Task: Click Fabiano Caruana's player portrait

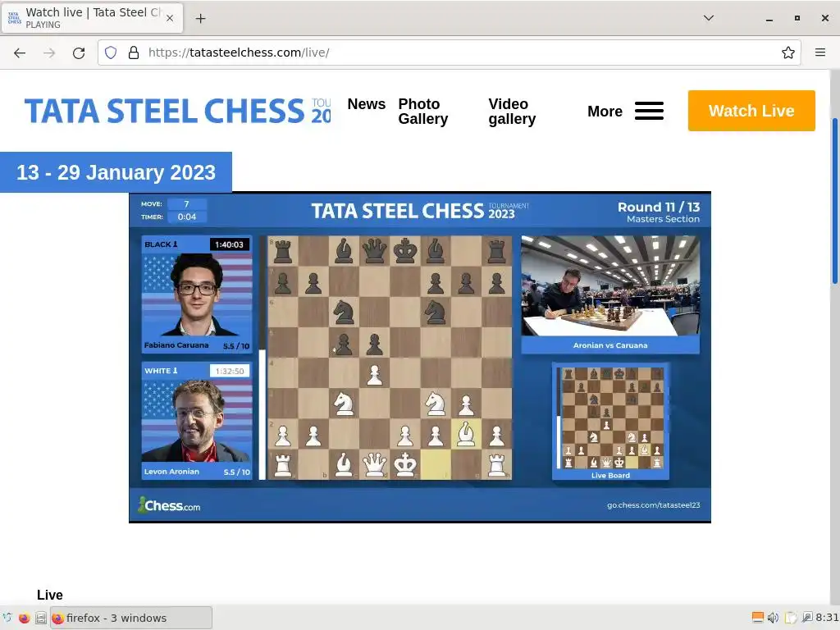Action: [x=197, y=295]
